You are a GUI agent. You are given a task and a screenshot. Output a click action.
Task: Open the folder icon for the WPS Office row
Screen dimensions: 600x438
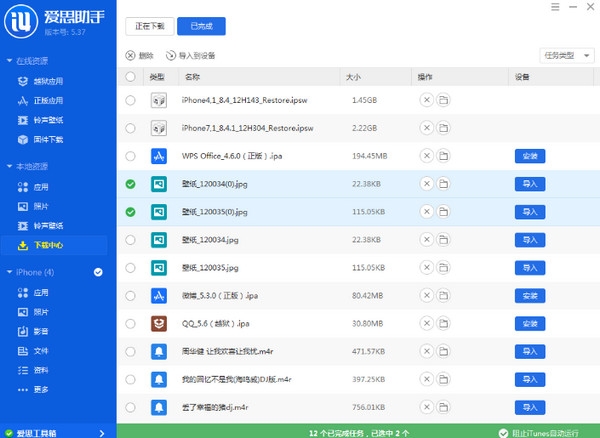(443, 156)
